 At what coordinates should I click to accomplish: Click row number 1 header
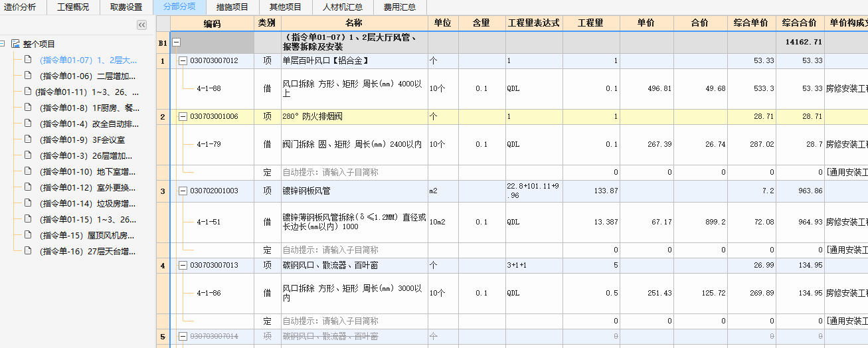pyautogui.click(x=163, y=61)
